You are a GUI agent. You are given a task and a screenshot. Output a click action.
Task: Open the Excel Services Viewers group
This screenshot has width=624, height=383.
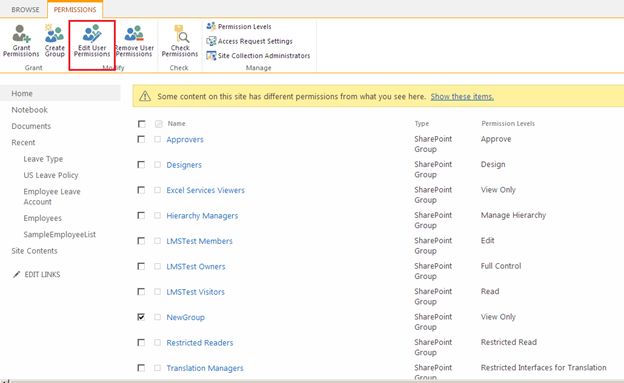coord(205,190)
